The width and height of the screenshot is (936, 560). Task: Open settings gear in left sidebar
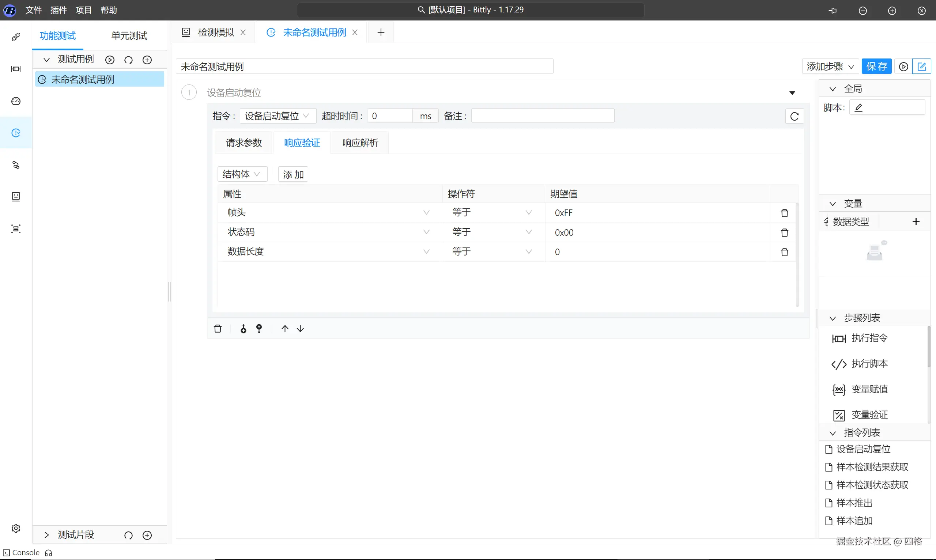16,528
